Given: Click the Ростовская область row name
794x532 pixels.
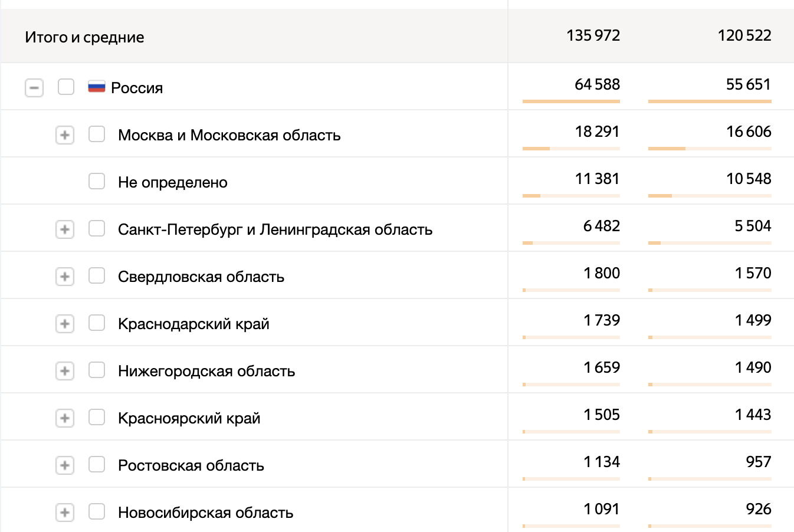Looking at the screenshot, I should [191, 465].
